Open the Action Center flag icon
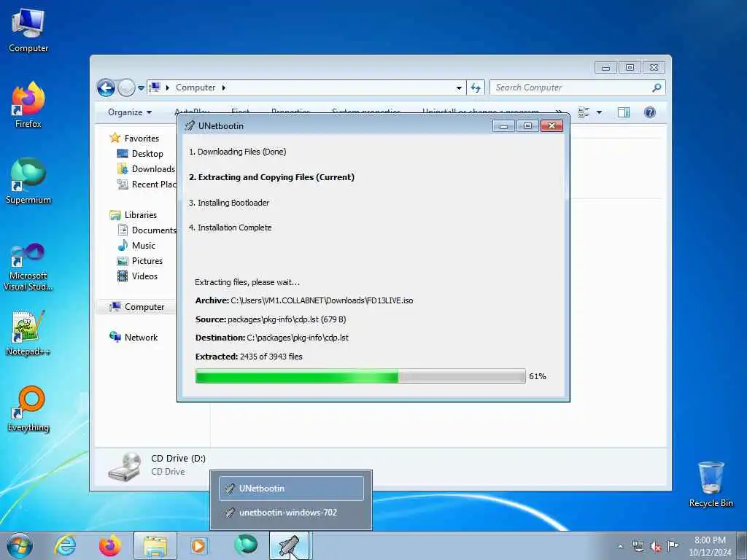Screen dimensions: 747x560 (673, 545)
